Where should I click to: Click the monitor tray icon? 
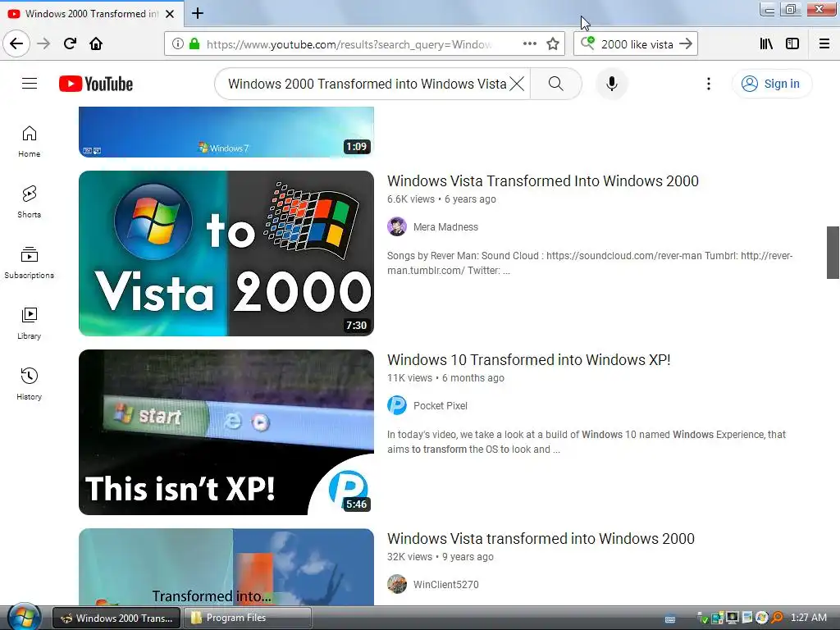point(733,618)
